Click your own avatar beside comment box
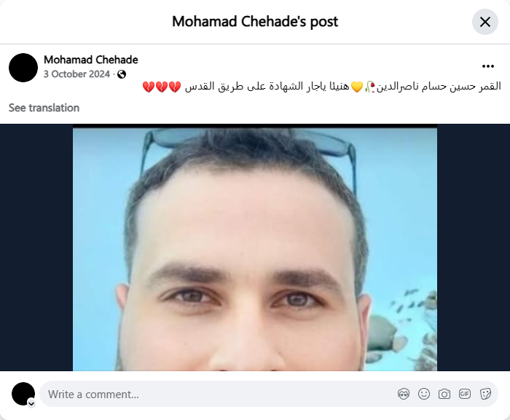Screen dimensions: 510x420 click(x=23, y=394)
